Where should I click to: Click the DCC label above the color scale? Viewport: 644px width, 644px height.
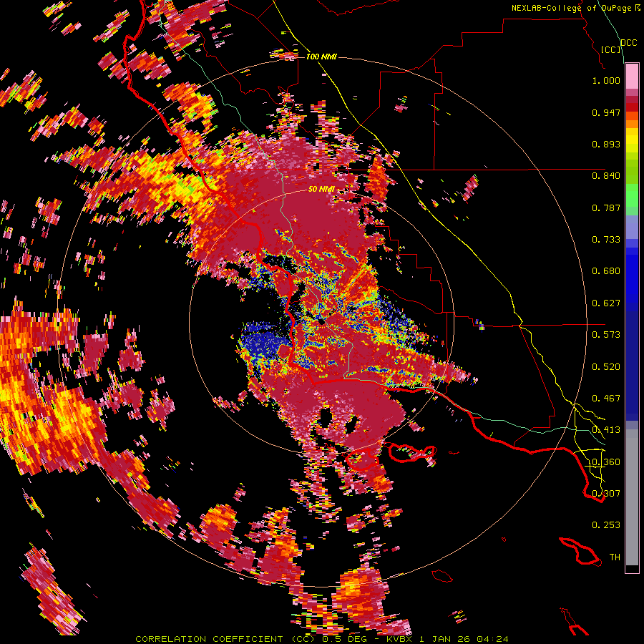[x=629, y=43]
